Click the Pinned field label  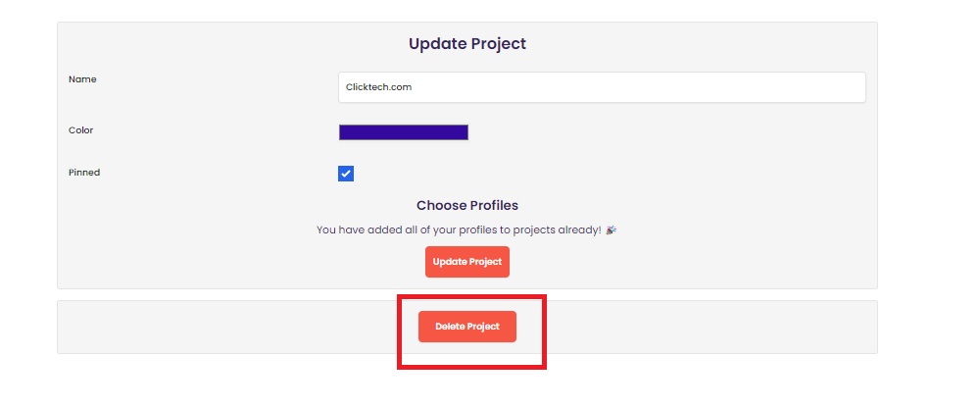(84, 172)
